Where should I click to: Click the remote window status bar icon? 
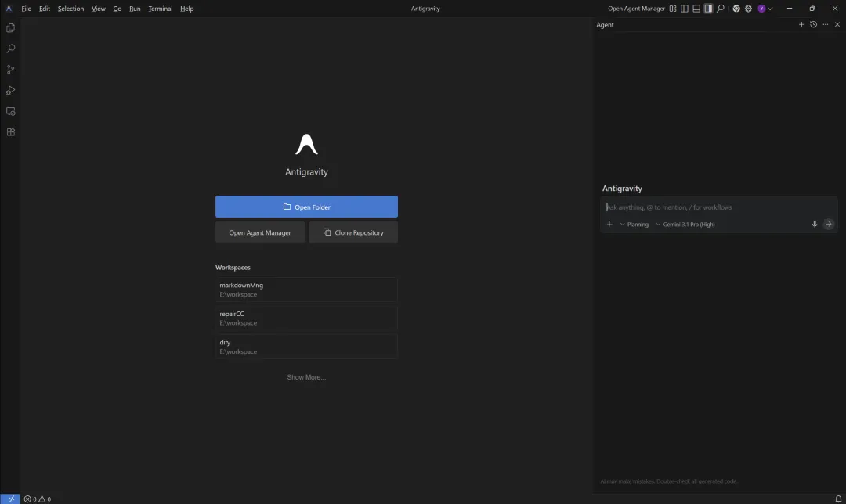click(10, 499)
